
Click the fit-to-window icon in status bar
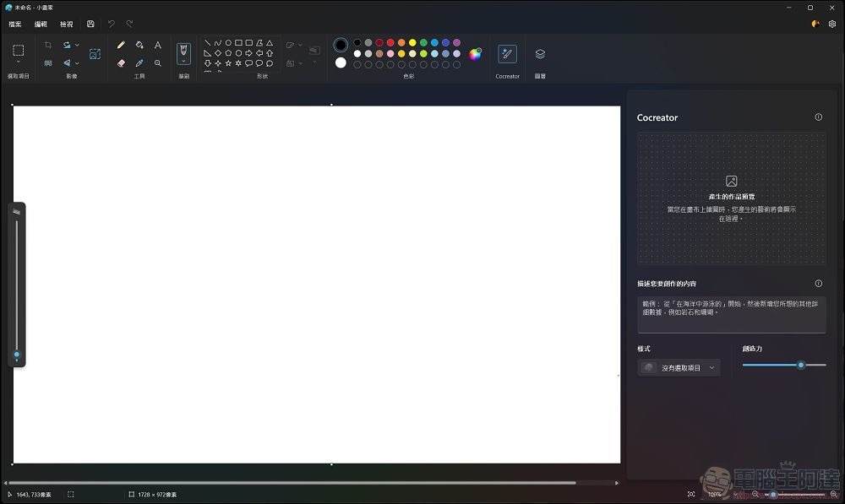pos(691,494)
